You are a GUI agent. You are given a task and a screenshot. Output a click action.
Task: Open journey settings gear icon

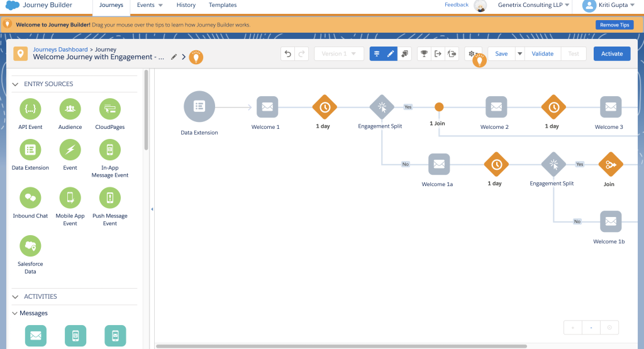(472, 54)
